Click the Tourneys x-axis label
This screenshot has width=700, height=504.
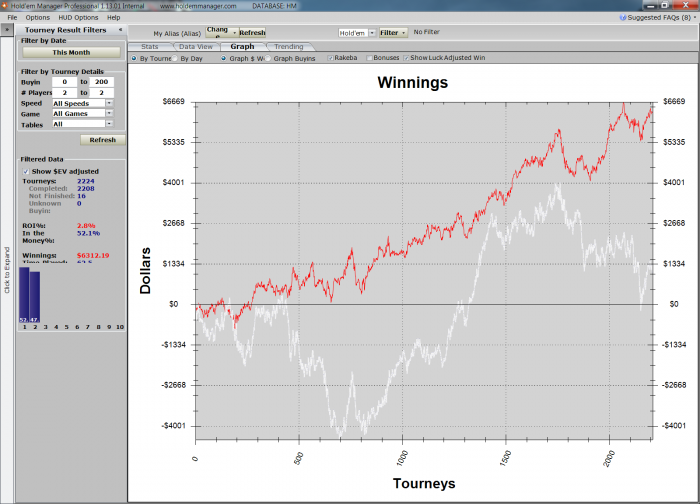424,483
